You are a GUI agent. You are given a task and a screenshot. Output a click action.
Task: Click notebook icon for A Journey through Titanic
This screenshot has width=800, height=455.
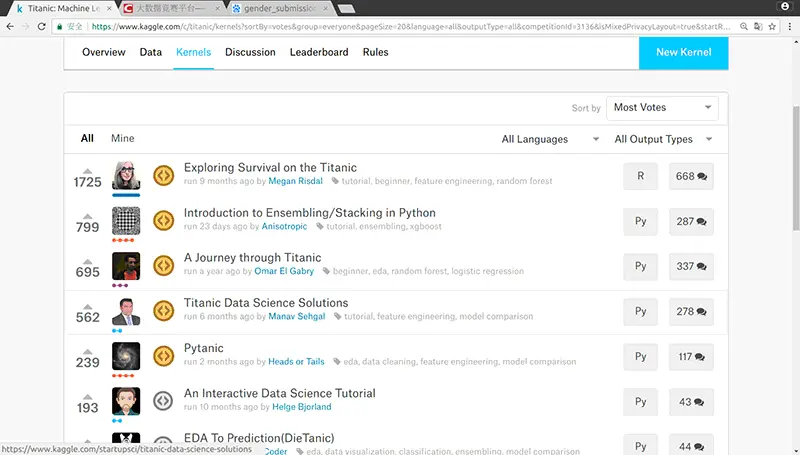tap(164, 266)
